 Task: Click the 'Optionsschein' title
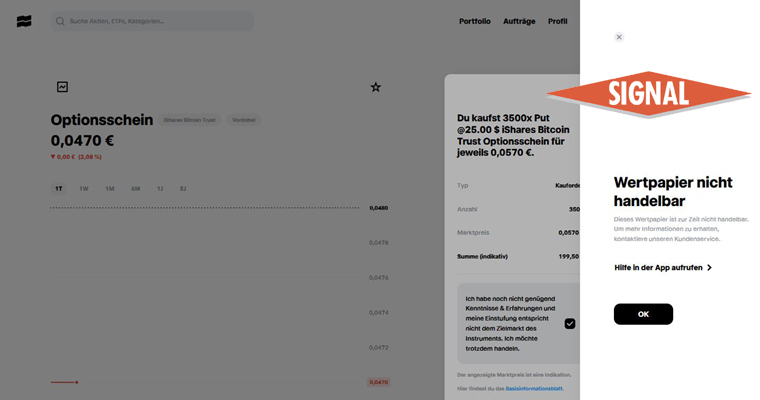click(102, 120)
